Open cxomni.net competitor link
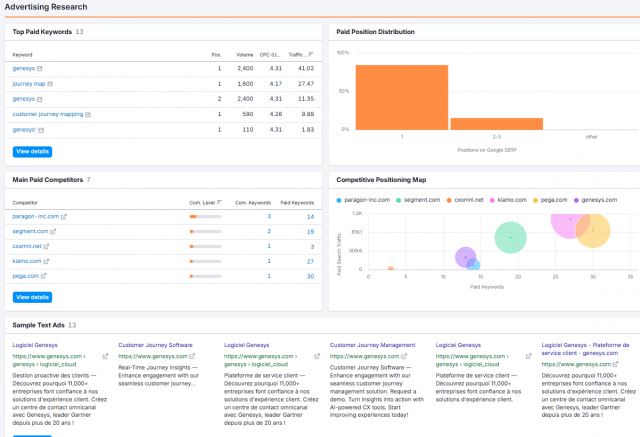This screenshot has height=437, width=640. click(27, 246)
